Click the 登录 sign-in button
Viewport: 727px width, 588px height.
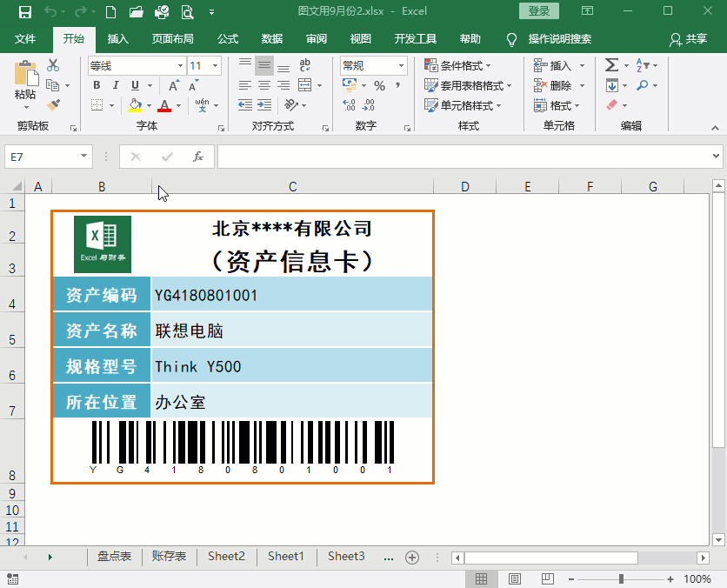(539, 11)
